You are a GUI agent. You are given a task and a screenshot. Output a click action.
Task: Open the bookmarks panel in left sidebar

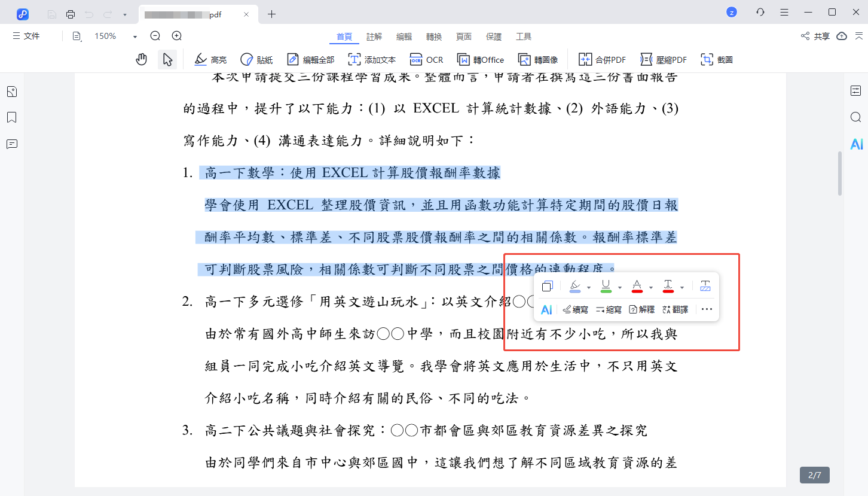coord(11,117)
